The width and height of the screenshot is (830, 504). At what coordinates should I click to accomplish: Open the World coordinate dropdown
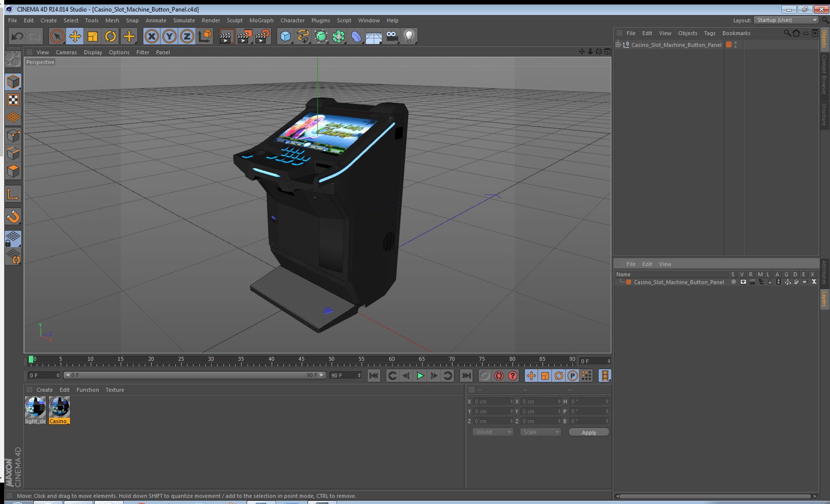click(x=493, y=432)
